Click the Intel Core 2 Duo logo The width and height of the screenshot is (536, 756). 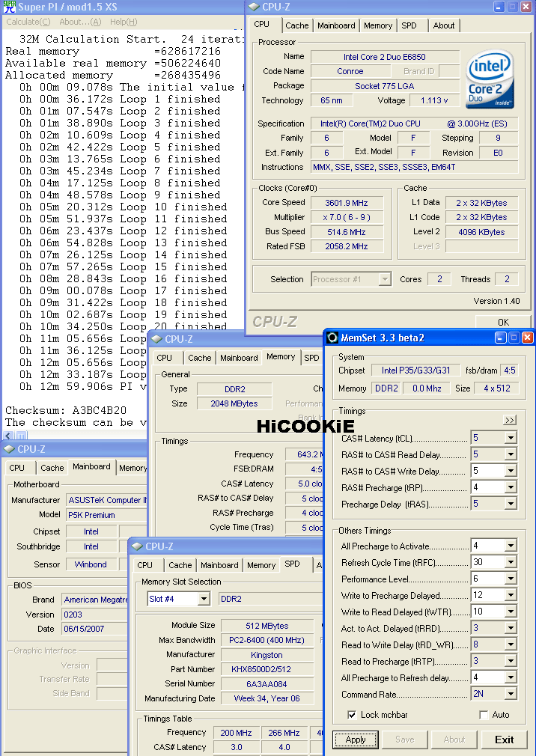tap(492, 81)
